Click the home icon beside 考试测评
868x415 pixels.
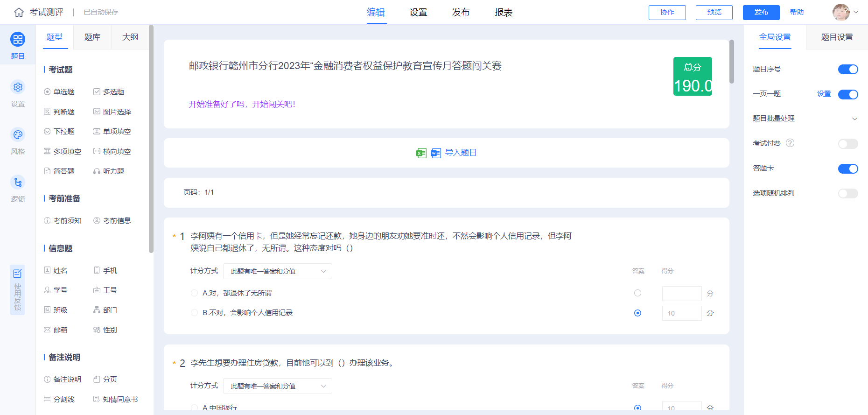tap(19, 12)
